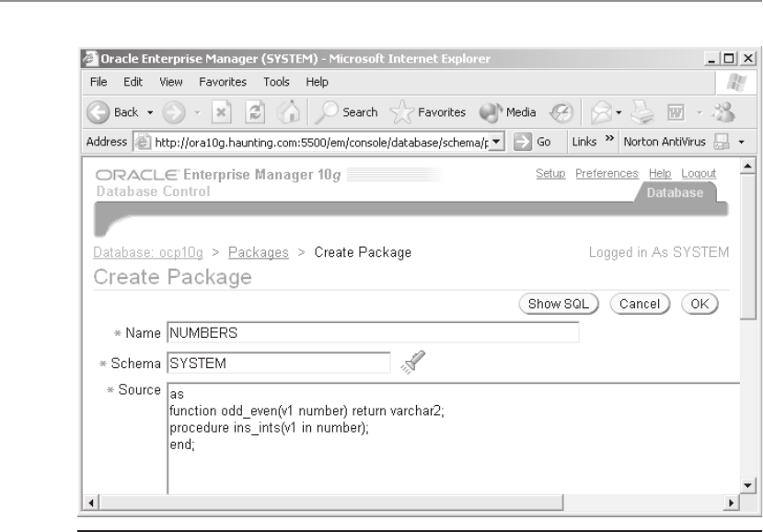Expand the Links toolbar chevron
This screenshot has width=763, height=532.
(609, 139)
